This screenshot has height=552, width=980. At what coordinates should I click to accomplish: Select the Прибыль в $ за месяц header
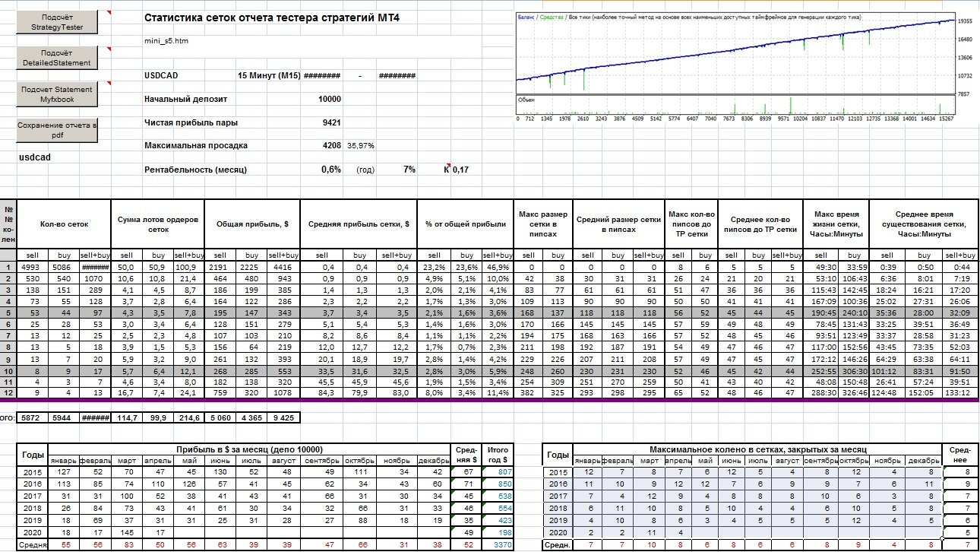tap(248, 449)
